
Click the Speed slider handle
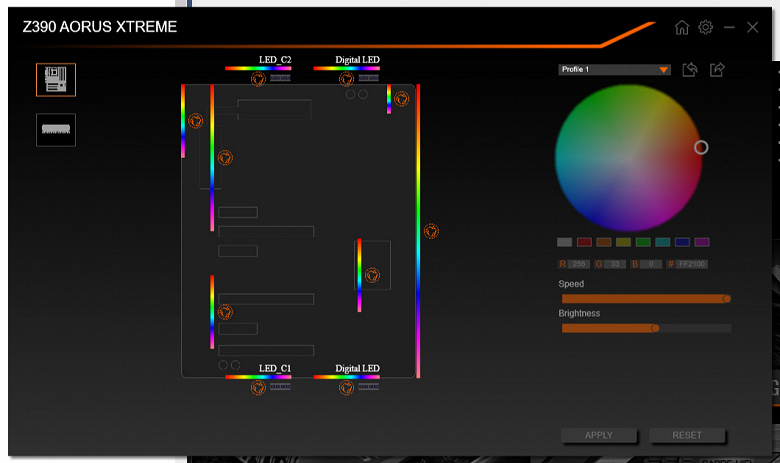tap(727, 299)
